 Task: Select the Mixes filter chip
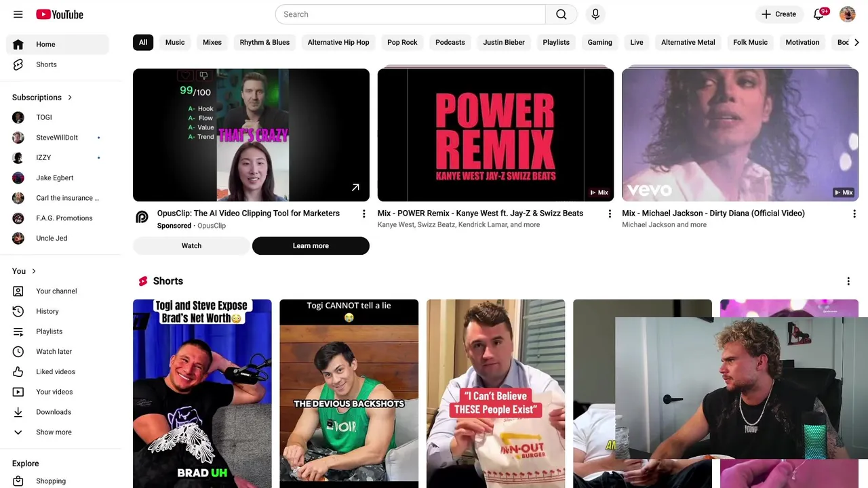point(212,42)
